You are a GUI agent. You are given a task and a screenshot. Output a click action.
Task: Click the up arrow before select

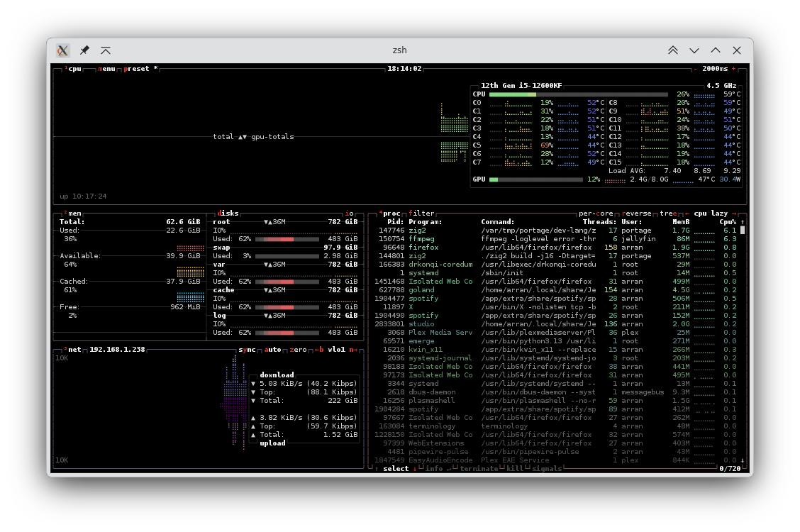[377, 469]
